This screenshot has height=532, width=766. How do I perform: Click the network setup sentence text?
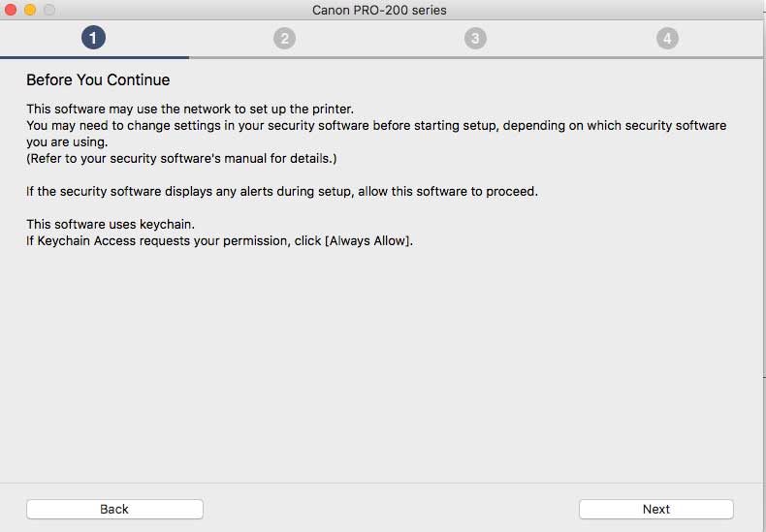point(190,109)
